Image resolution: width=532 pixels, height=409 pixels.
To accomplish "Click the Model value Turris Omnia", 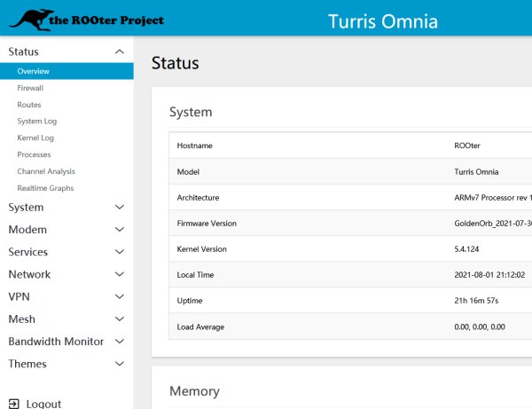I will [x=476, y=172].
